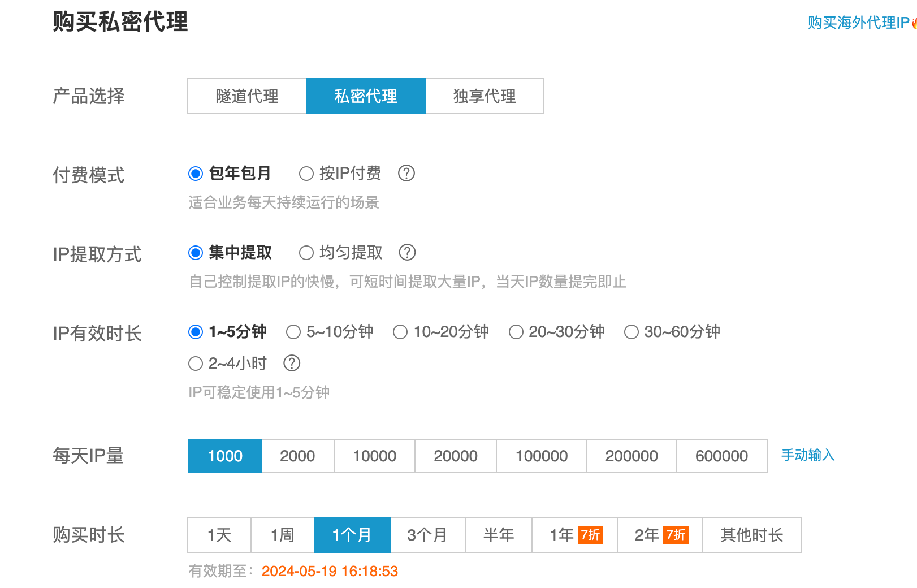Pick 1000 daily IP quantity
The height and width of the screenshot is (588, 917).
225,456
